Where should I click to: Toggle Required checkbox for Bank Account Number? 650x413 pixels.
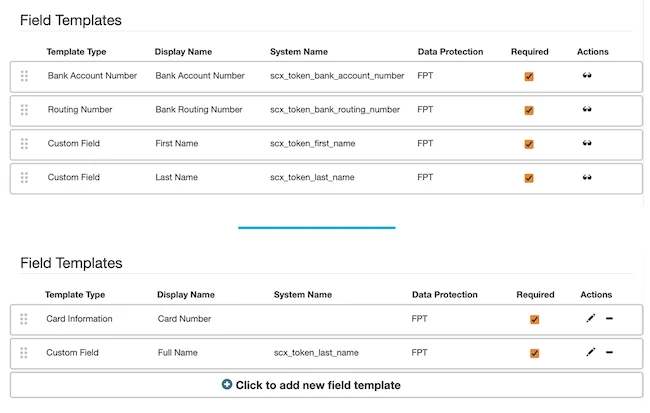tap(529, 76)
